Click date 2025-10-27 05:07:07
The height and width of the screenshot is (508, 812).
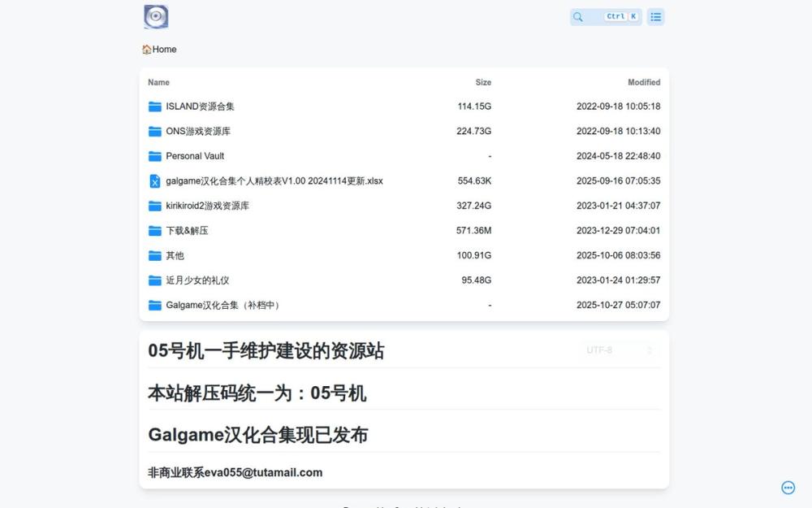(x=618, y=306)
